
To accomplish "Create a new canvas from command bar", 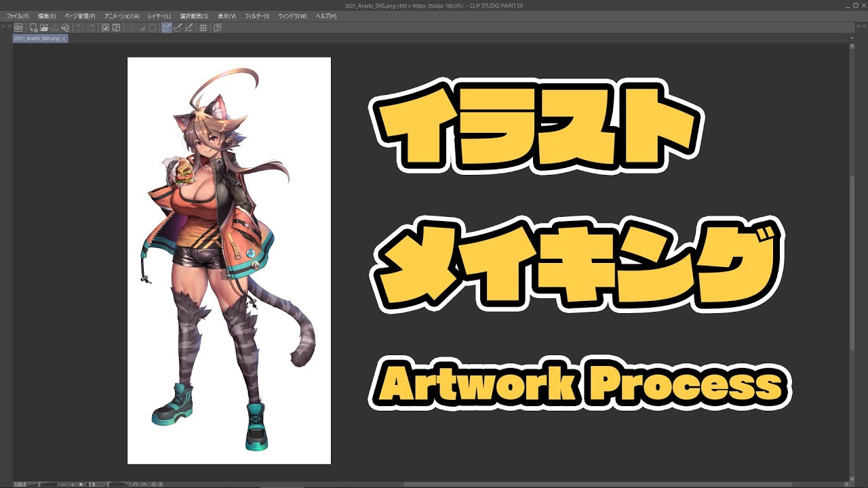I will coord(33,28).
